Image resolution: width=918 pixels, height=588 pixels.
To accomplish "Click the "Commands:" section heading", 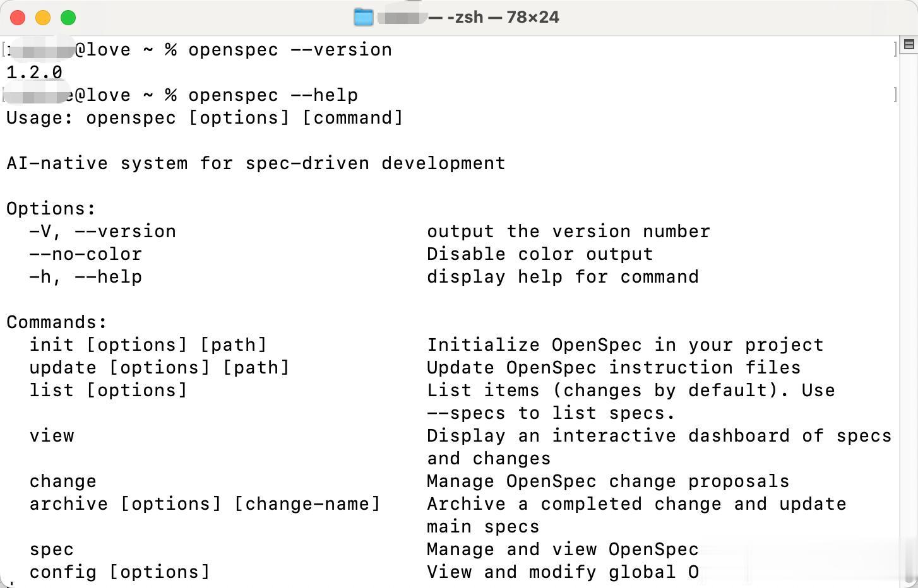I will 57,322.
